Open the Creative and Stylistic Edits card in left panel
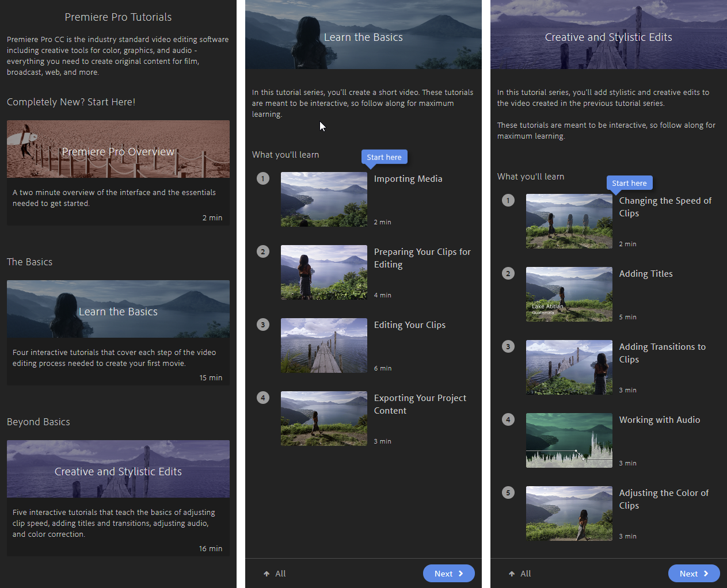 118,498
